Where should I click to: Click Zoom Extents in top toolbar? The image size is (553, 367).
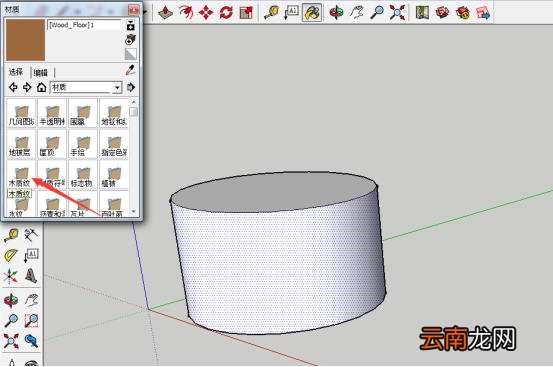[397, 13]
